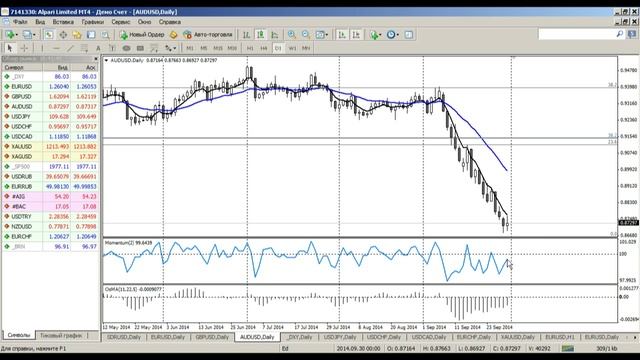The height and width of the screenshot is (360, 640).
Task: Select XAUUSD row in Market Watch
Action: [50, 147]
